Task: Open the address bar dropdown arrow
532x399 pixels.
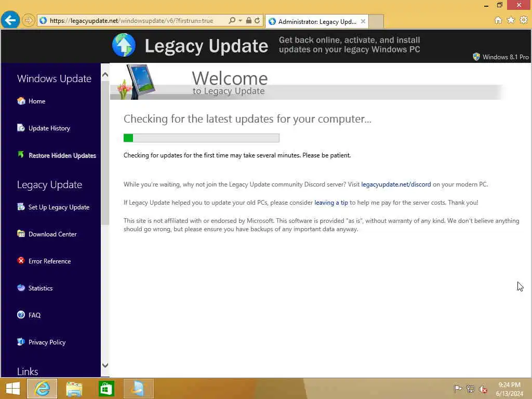Action: (x=240, y=21)
